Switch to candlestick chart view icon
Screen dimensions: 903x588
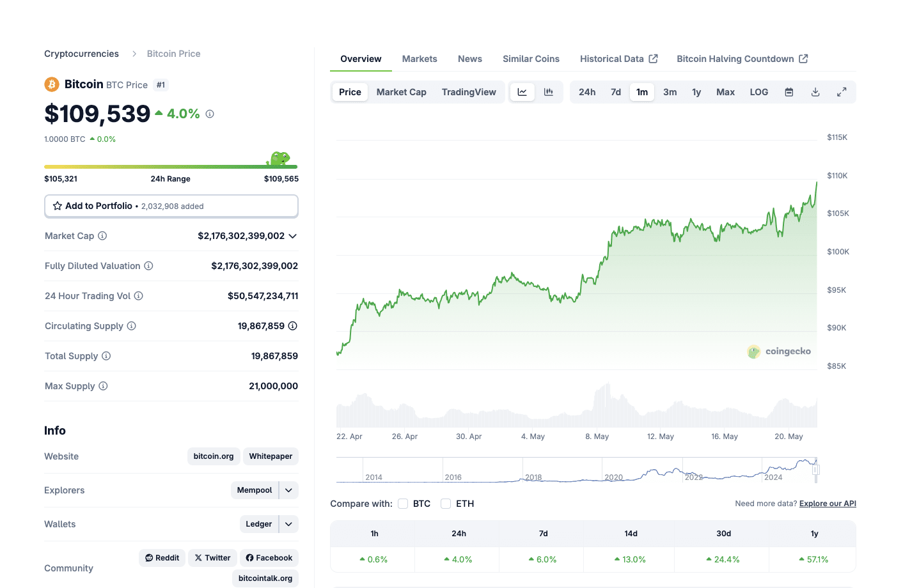click(x=549, y=92)
